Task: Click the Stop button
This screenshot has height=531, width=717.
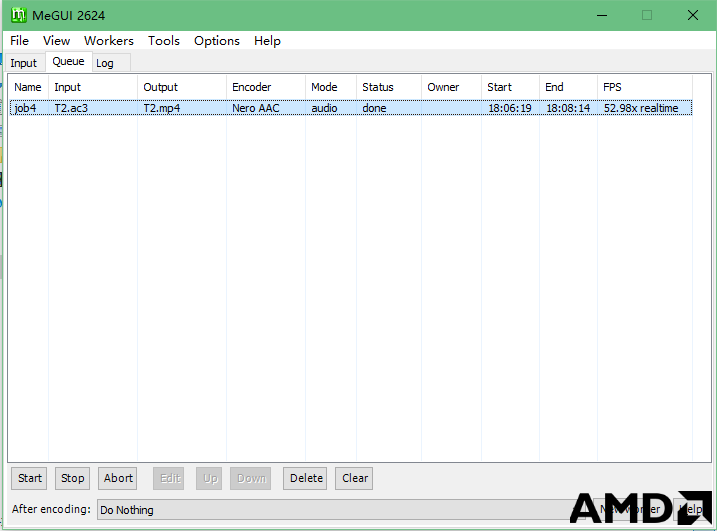Action: (72, 478)
